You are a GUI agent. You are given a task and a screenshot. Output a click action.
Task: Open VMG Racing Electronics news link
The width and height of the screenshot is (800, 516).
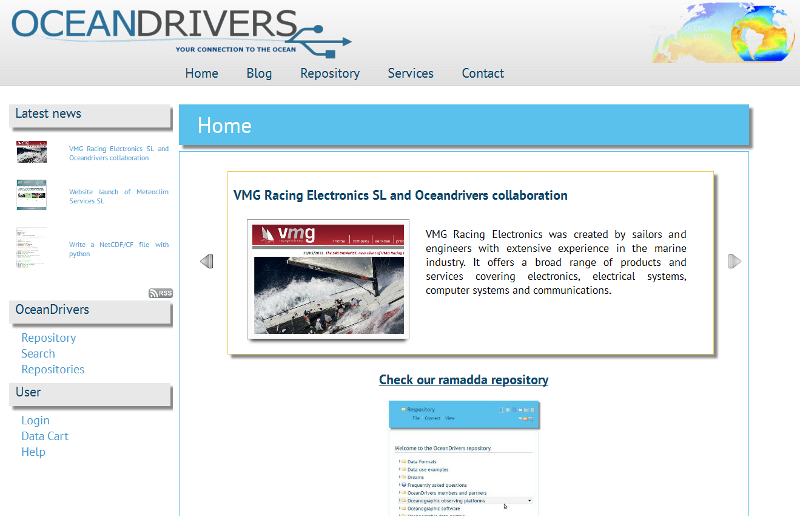[119, 153]
